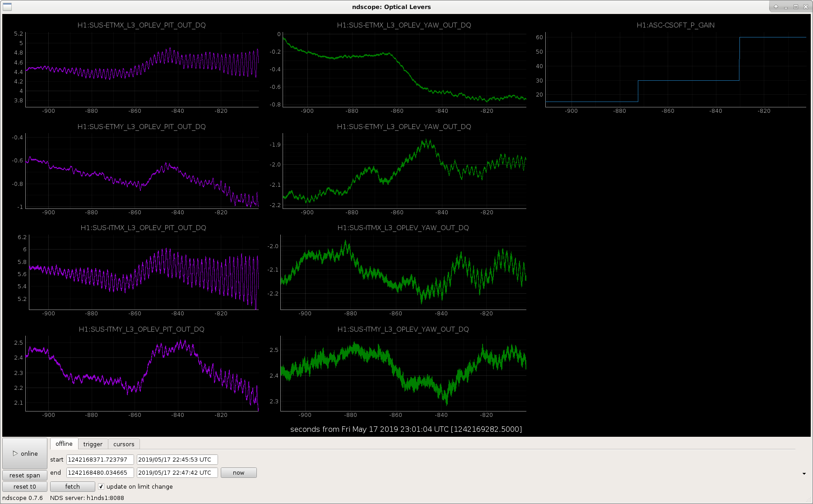
Task: Minimize the ndscope window
Action: pos(786,7)
